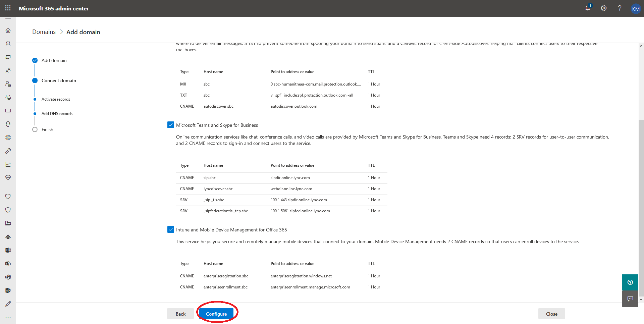The image size is (644, 324).
Task: Click the Close button
Action: click(x=552, y=314)
